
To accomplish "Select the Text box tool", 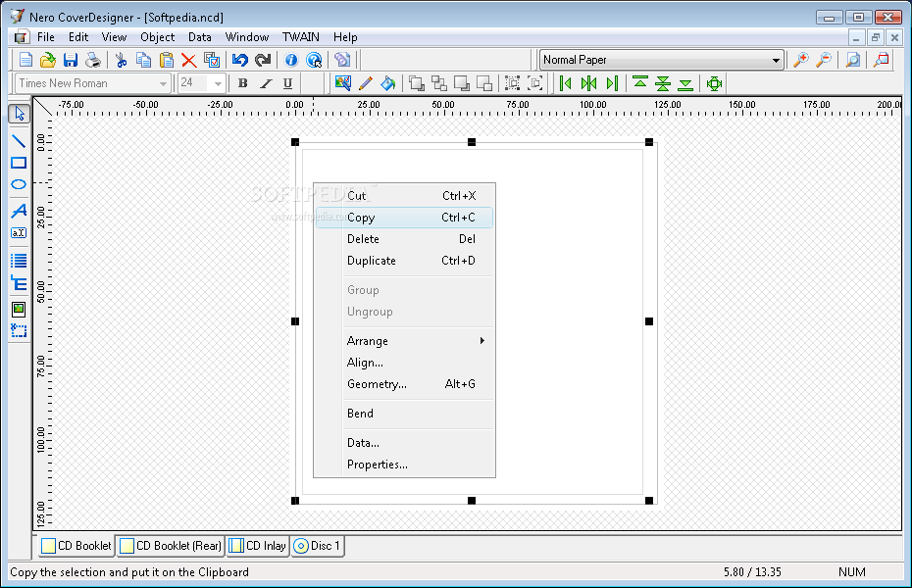I will [19, 233].
